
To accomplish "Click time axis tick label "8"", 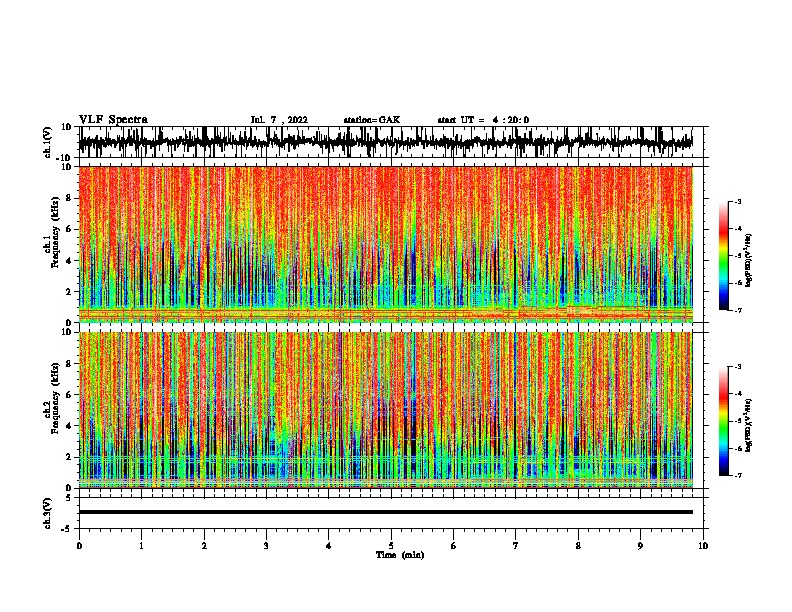I will (578, 545).
